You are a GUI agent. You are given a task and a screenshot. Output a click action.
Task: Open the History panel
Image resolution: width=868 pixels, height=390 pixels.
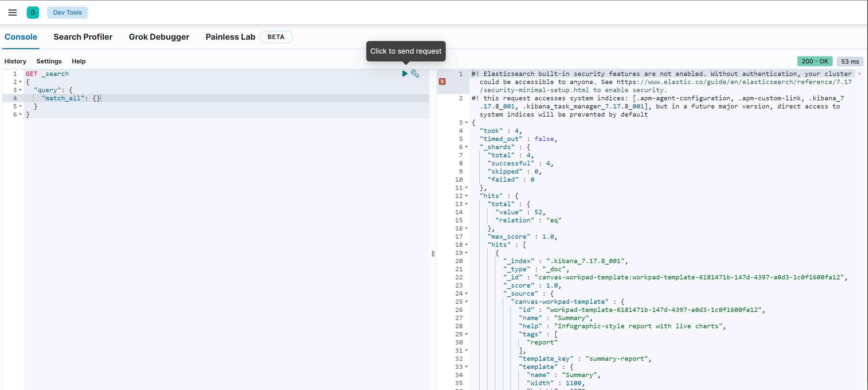(15, 61)
